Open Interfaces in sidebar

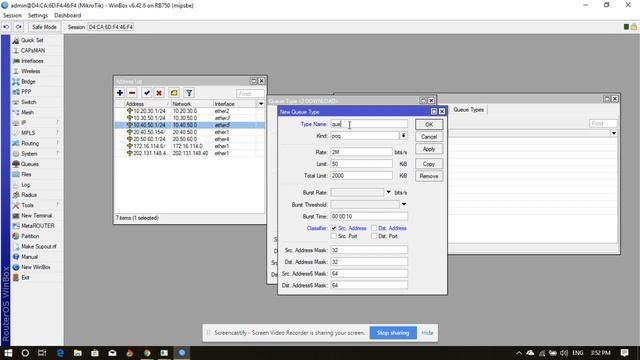pyautogui.click(x=32, y=61)
